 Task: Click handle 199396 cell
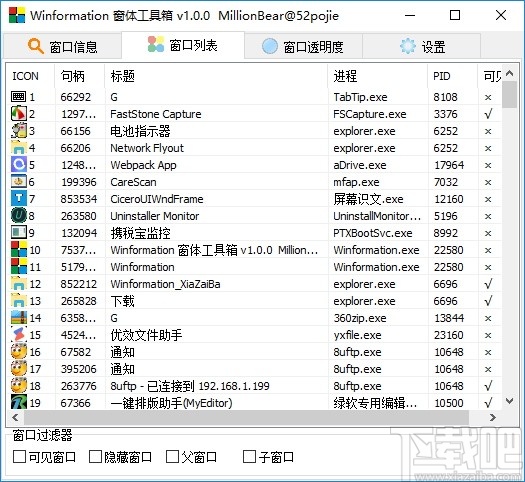click(x=79, y=182)
